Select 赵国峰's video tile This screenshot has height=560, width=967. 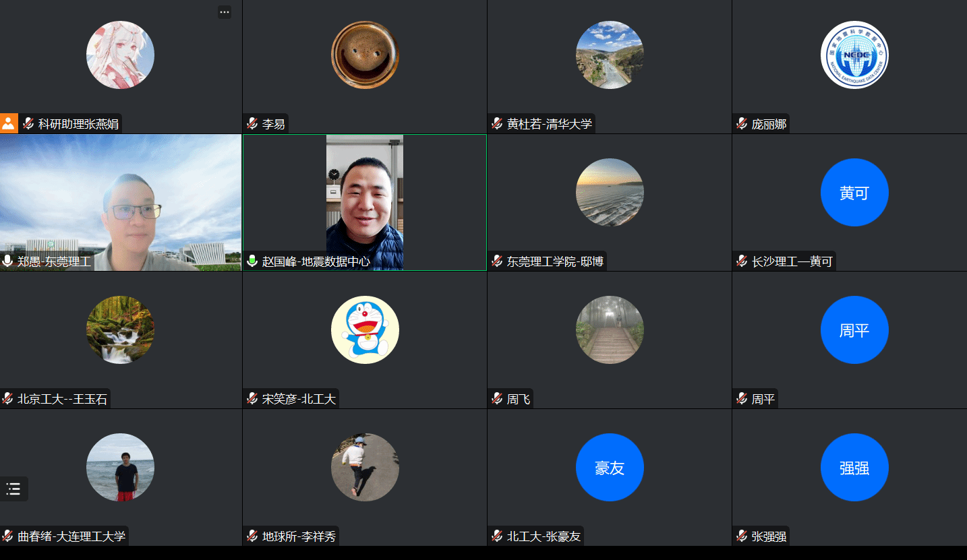365,202
